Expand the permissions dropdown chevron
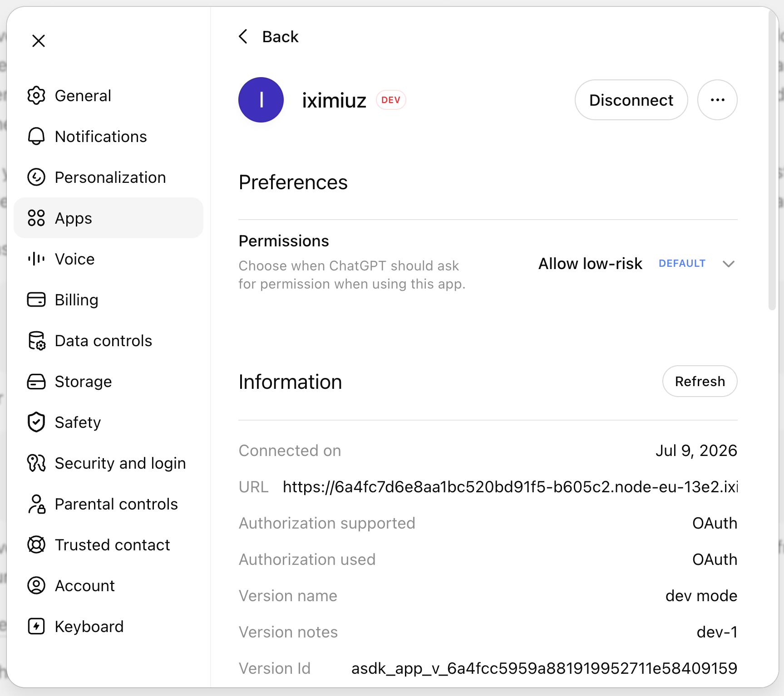Screen dimensions: 784x696 tap(728, 264)
